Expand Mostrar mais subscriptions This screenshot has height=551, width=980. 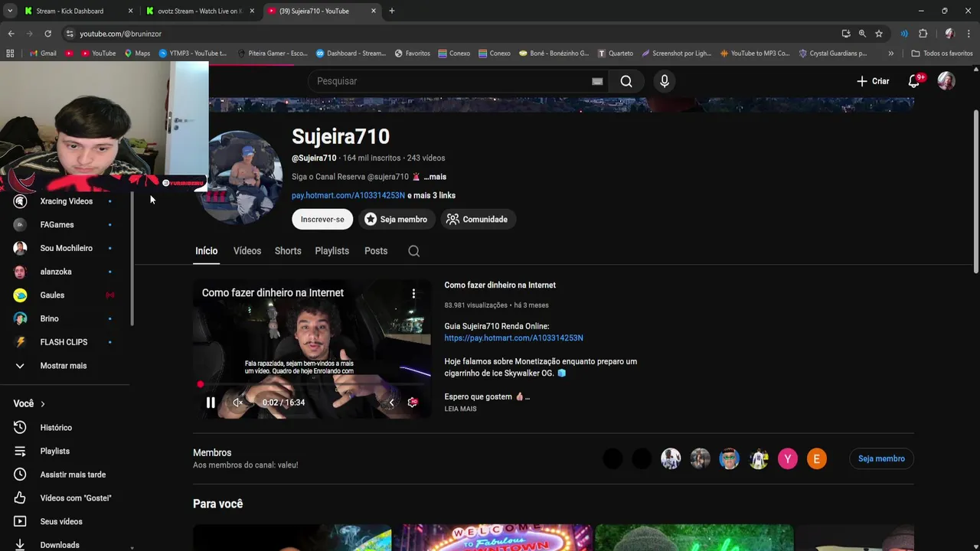[64, 366]
